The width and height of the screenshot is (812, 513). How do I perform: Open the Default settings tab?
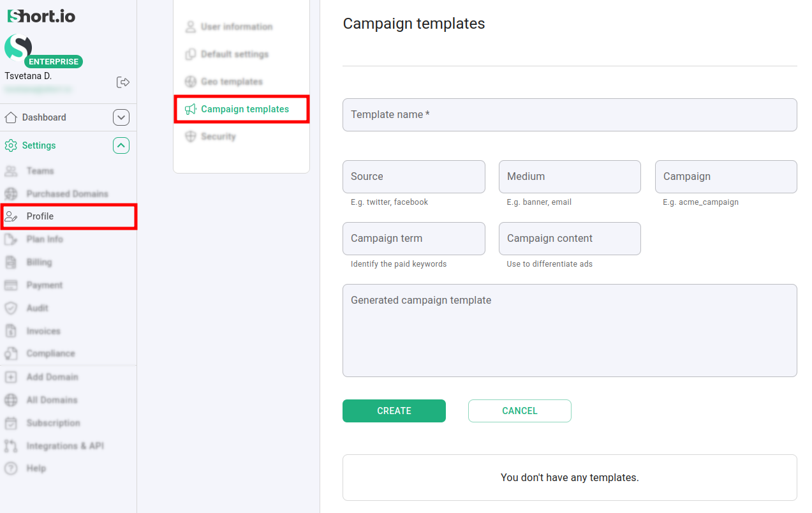tap(234, 54)
